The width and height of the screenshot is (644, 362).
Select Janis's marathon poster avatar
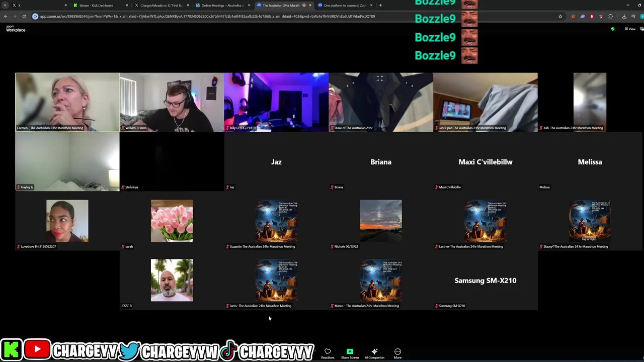point(276,280)
